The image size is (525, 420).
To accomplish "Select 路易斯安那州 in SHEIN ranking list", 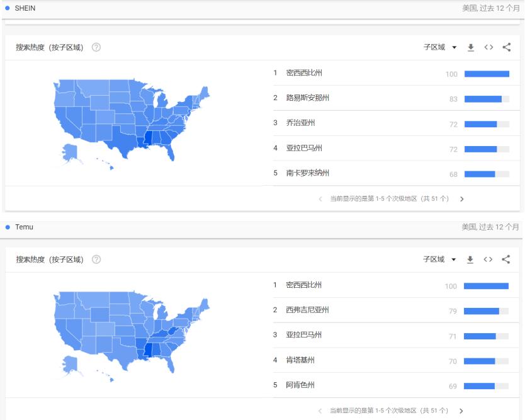I will (307, 98).
